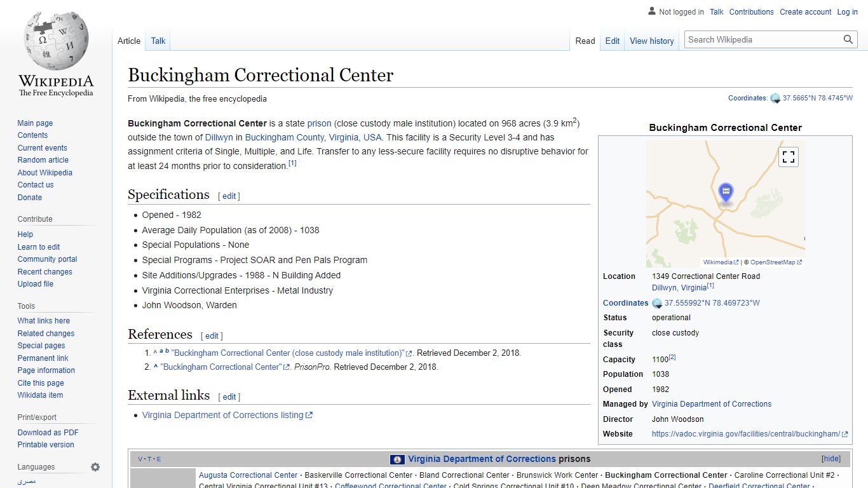Open the user Talk link at top
This screenshot has width=868, height=488.
pyautogui.click(x=717, y=12)
